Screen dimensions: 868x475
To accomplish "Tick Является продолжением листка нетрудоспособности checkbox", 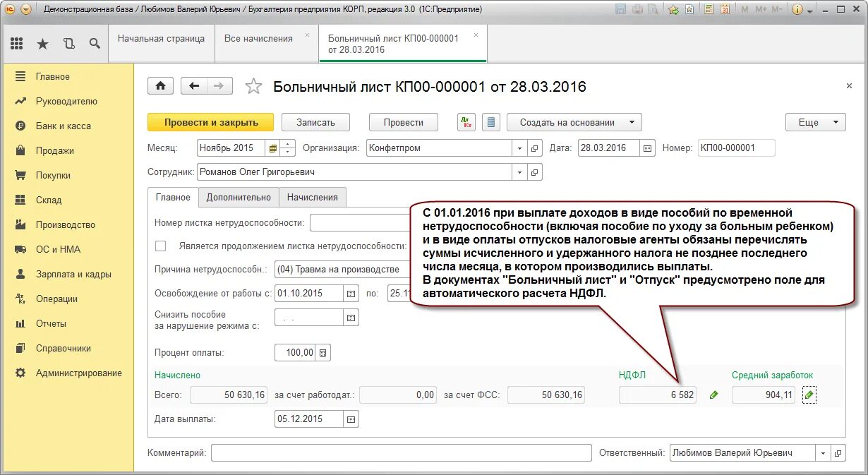I will 161,246.
